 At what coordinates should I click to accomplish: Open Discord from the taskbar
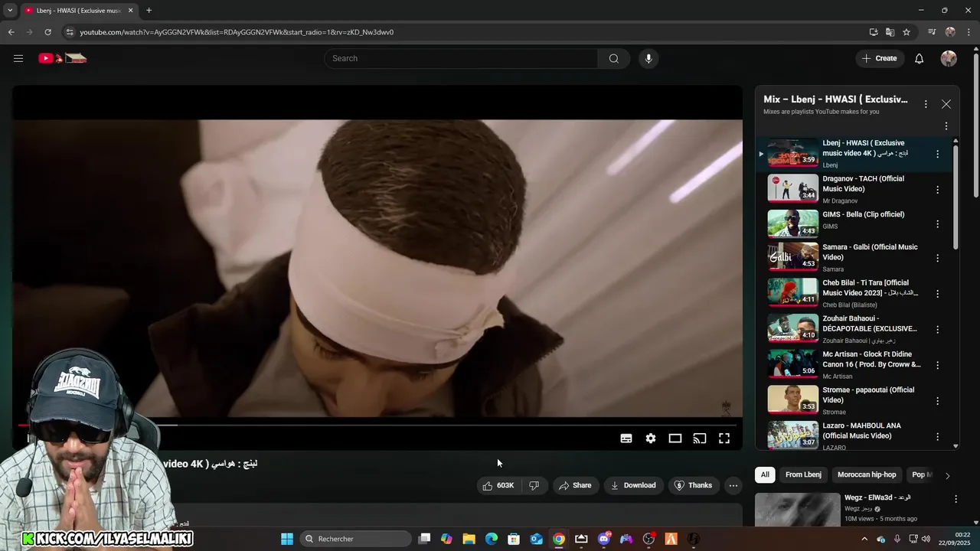[x=604, y=539]
